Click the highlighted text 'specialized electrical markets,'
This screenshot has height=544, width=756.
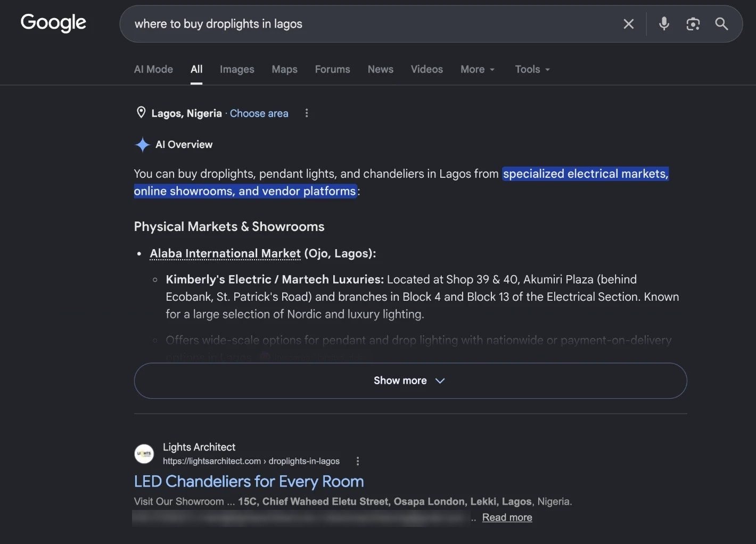point(586,174)
